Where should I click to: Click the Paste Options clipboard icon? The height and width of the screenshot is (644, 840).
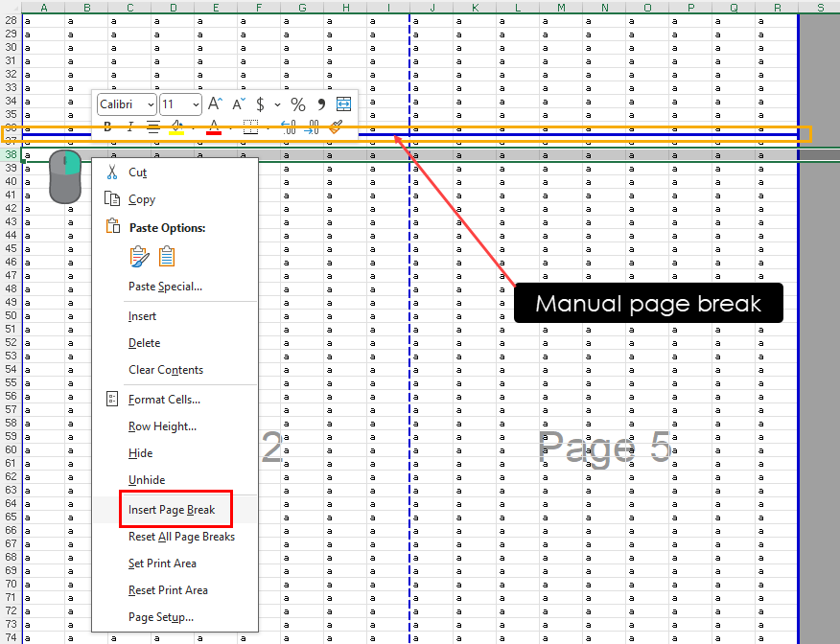112,226
